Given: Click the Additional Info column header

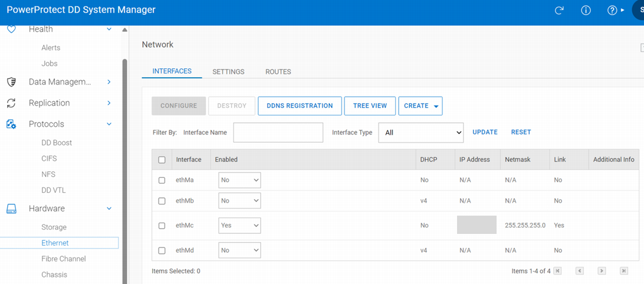Looking at the screenshot, I should (613, 160).
